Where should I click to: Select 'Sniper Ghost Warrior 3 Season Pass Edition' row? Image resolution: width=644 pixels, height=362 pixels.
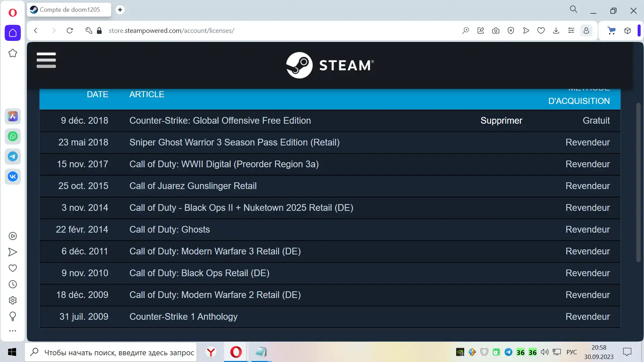[x=330, y=142]
